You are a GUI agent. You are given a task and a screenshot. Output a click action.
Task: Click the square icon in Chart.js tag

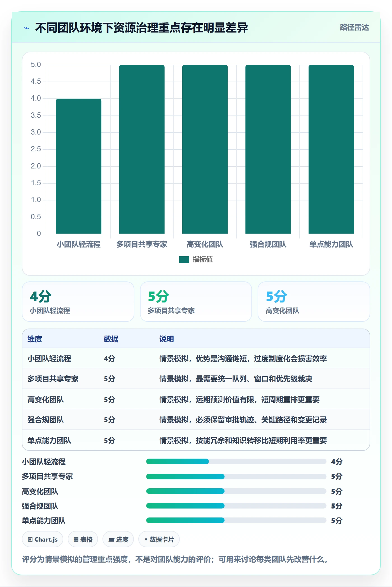tap(30, 540)
